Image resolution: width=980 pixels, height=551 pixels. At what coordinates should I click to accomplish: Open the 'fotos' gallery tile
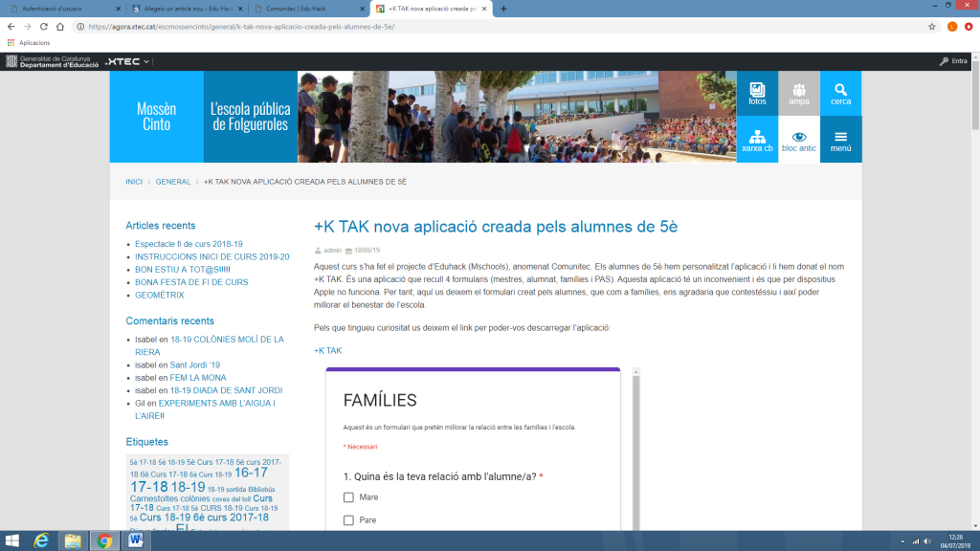(757, 93)
